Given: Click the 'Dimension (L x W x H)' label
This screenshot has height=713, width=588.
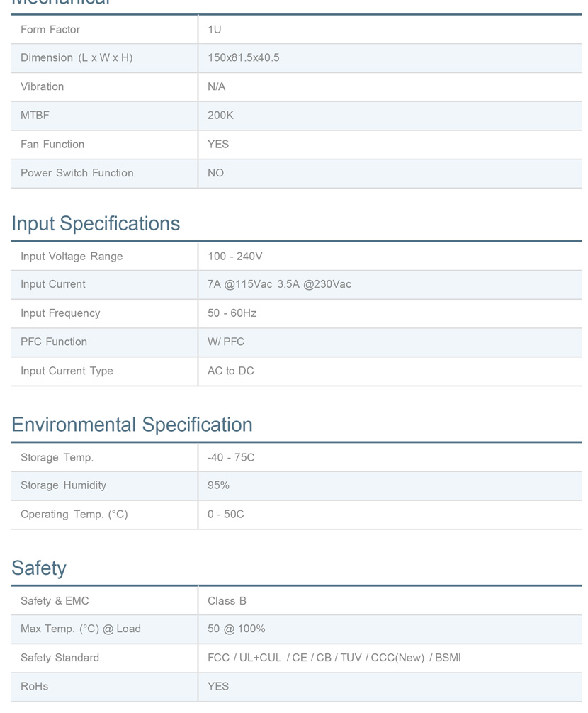Looking at the screenshot, I should pos(77,57).
